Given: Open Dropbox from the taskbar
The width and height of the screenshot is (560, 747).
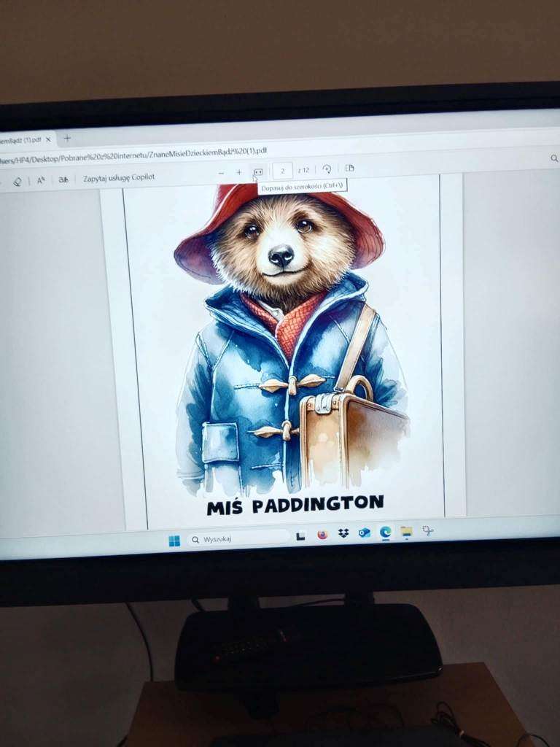Looking at the screenshot, I should [x=343, y=533].
